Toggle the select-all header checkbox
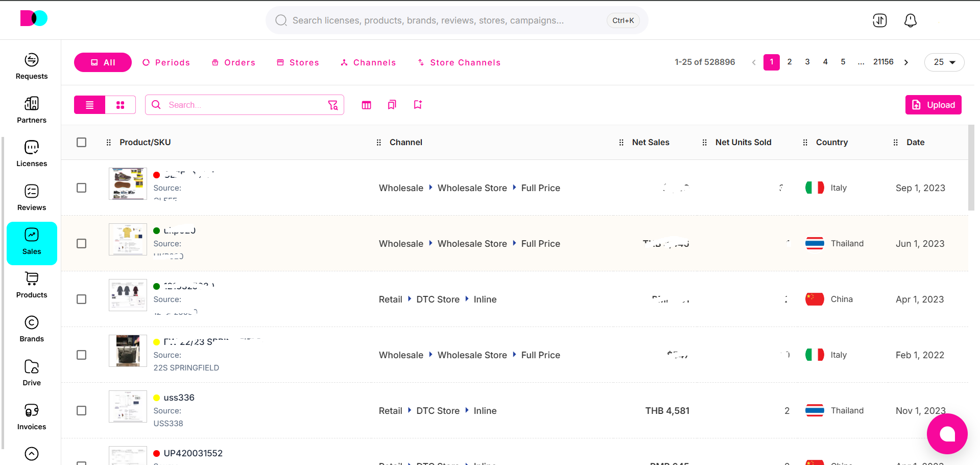The height and width of the screenshot is (465, 980). click(x=82, y=142)
